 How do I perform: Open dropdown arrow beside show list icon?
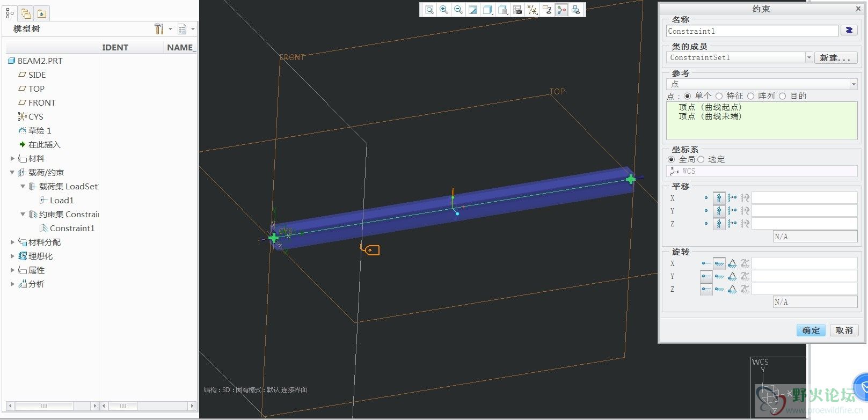coord(193,29)
